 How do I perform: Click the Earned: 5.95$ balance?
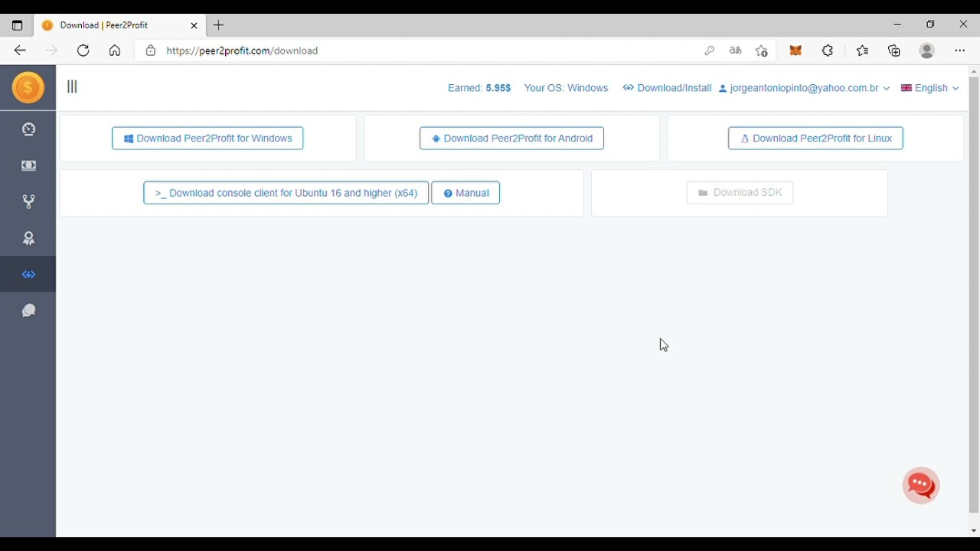point(479,88)
